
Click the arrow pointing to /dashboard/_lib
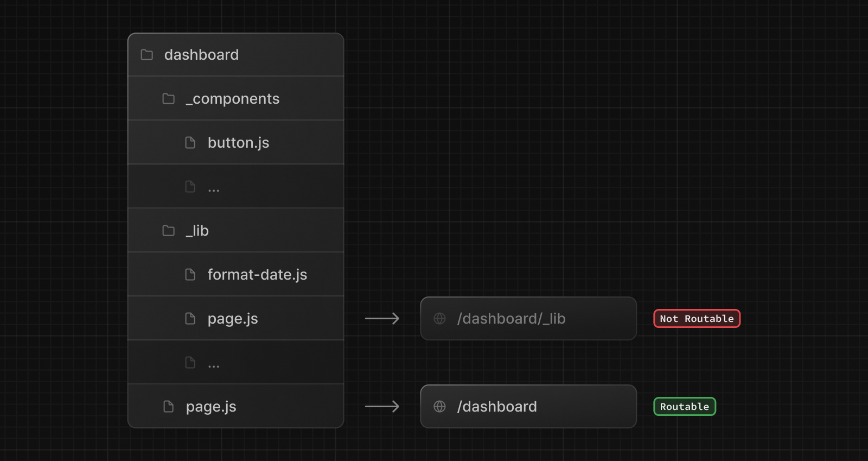382,319
